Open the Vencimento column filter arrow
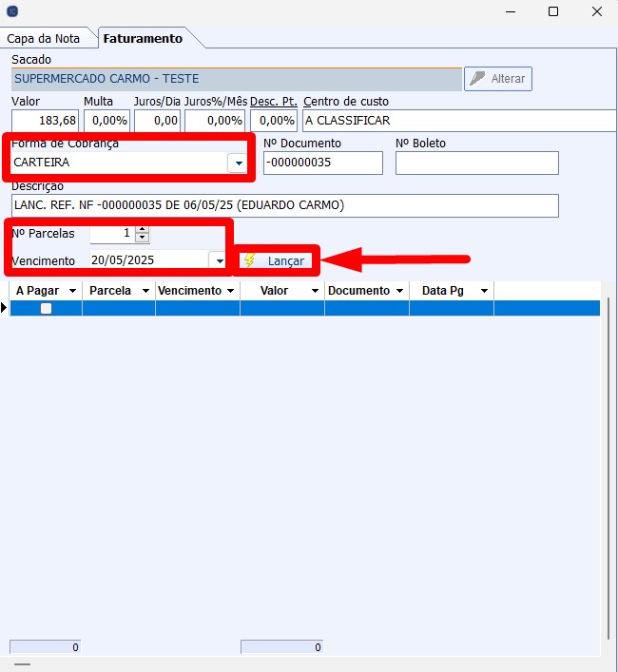This screenshot has width=618, height=672. click(231, 291)
